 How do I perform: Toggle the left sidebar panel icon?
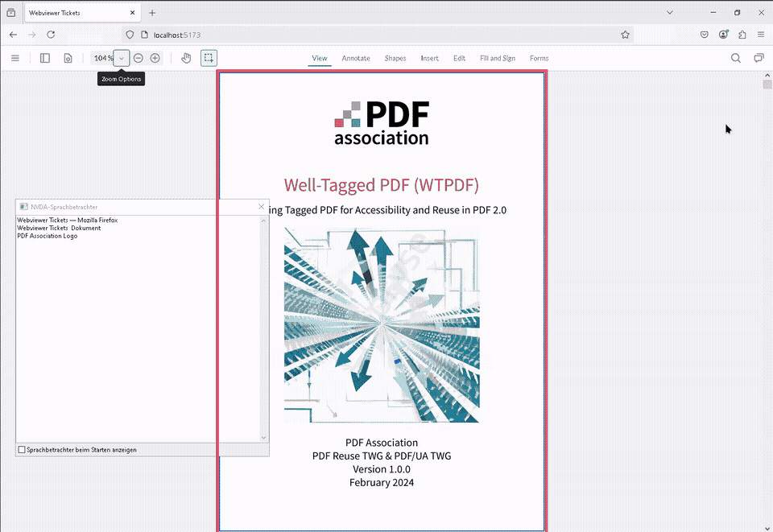[x=45, y=58]
